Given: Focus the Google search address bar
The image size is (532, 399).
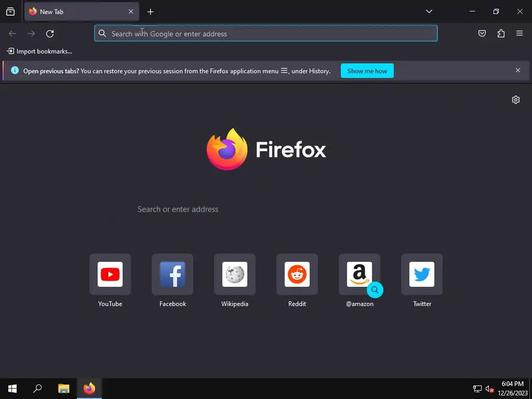Looking at the screenshot, I should point(266,34).
